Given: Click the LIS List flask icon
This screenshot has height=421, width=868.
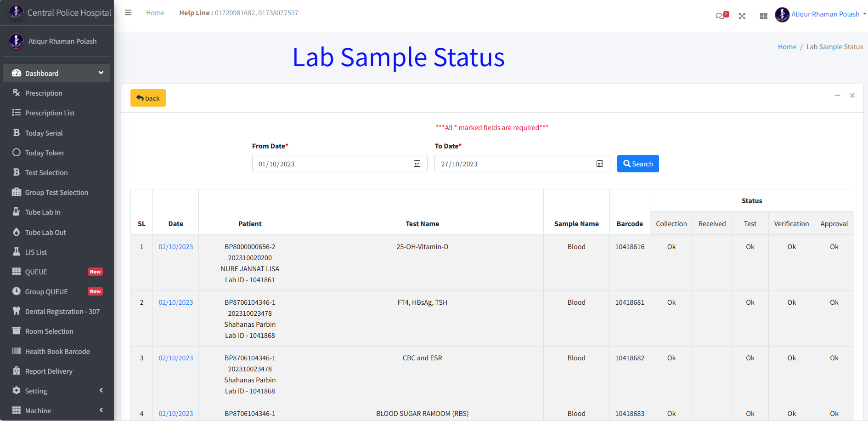Looking at the screenshot, I should [x=17, y=252].
